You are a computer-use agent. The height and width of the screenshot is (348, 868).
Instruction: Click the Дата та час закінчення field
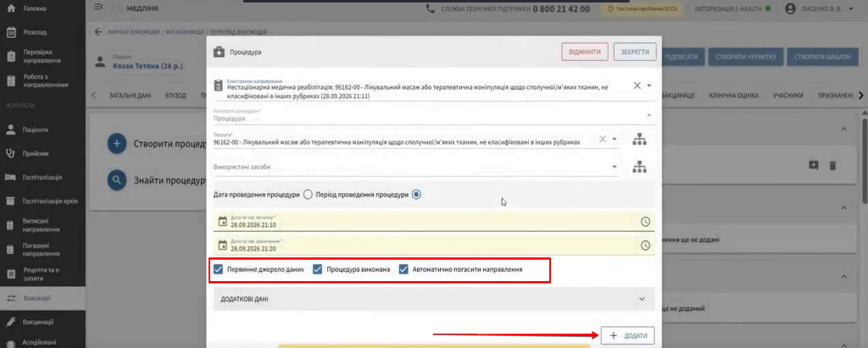(433, 245)
